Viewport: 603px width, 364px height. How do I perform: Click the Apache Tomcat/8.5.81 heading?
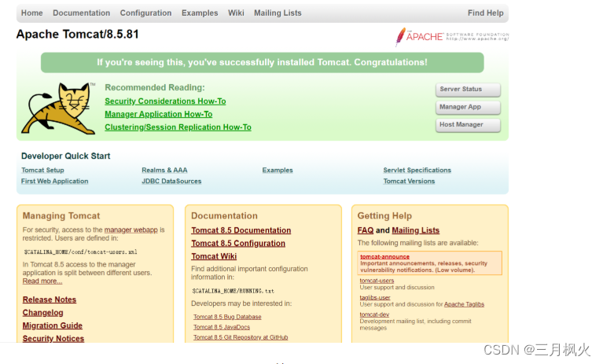(77, 35)
